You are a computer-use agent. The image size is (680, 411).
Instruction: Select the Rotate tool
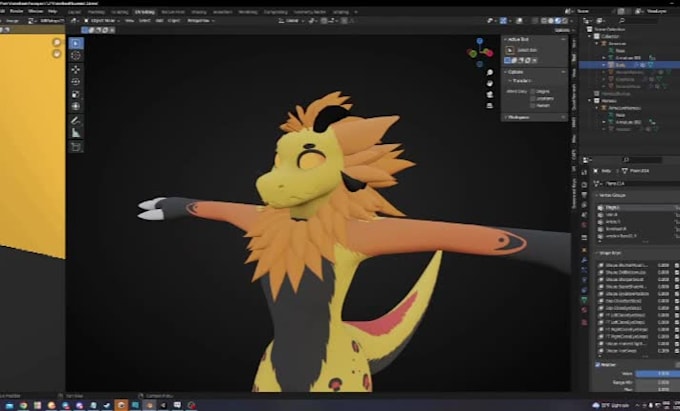point(76,82)
